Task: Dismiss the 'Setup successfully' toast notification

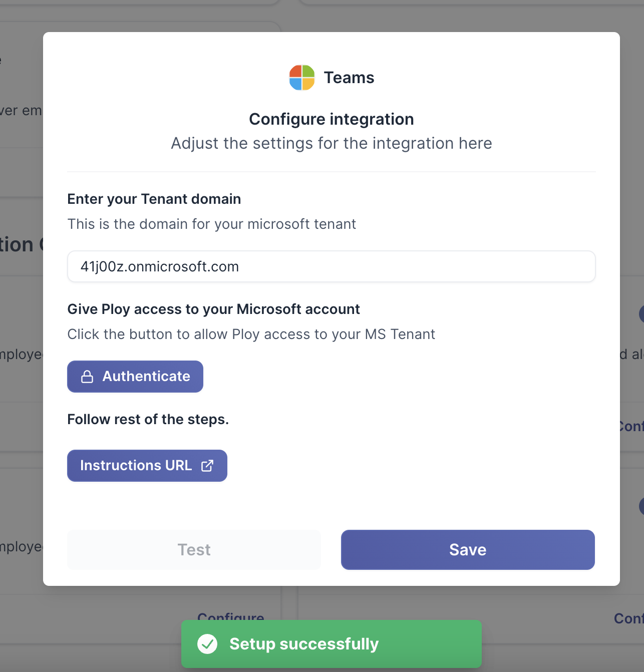Action: point(331,644)
